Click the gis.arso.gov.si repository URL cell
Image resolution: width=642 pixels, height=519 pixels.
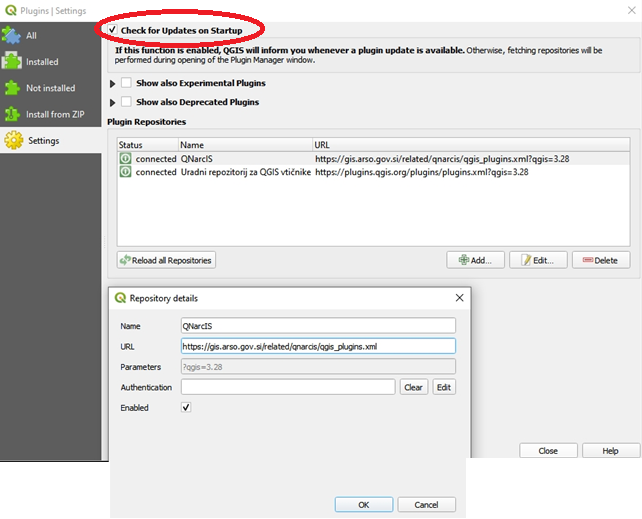442,159
